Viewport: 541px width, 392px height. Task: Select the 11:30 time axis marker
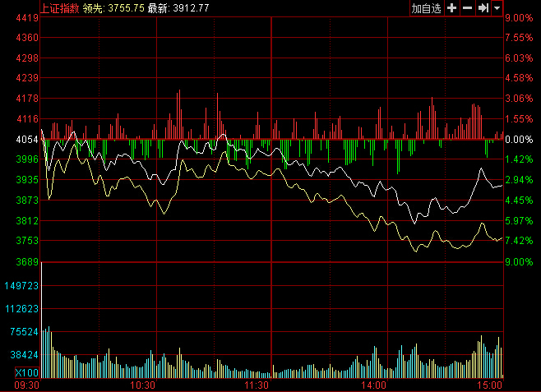(x=258, y=385)
